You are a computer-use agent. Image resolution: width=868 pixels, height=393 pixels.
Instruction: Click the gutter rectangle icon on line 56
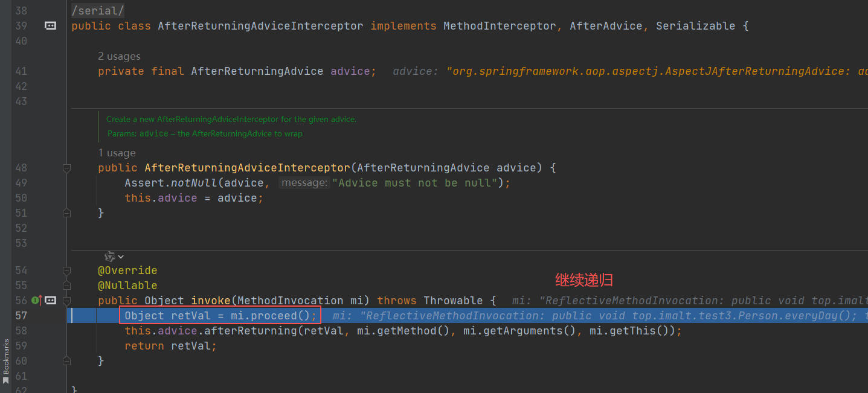51,300
